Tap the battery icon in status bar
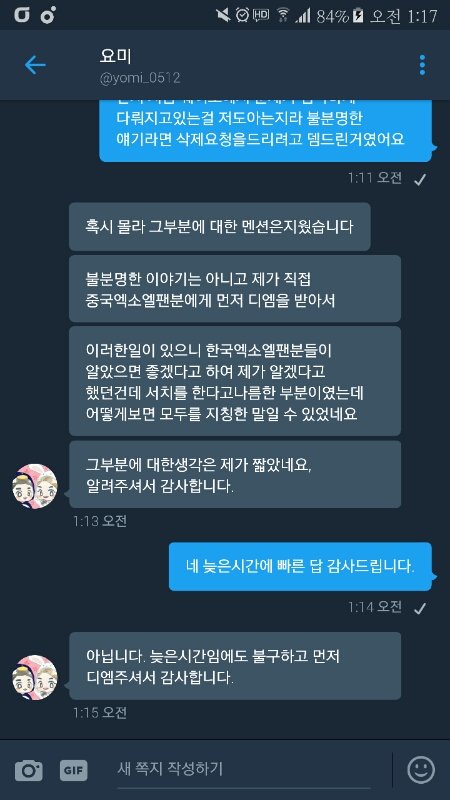450x800 pixels. tap(358, 16)
